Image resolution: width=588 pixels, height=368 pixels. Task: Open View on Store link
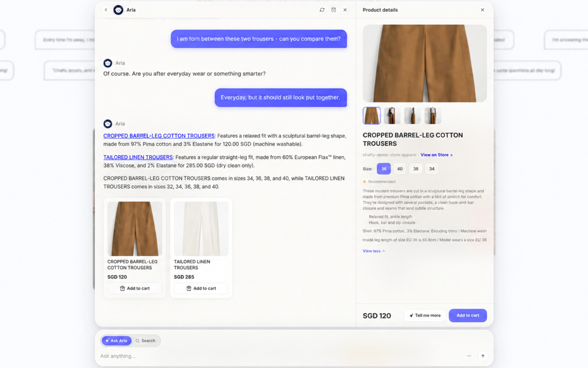click(437, 155)
